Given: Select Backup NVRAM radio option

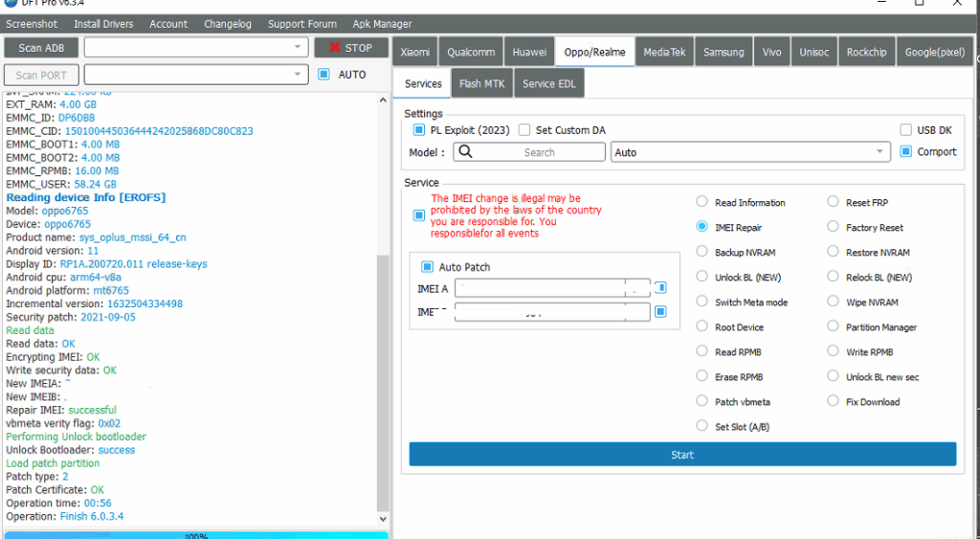Looking at the screenshot, I should click(x=702, y=252).
